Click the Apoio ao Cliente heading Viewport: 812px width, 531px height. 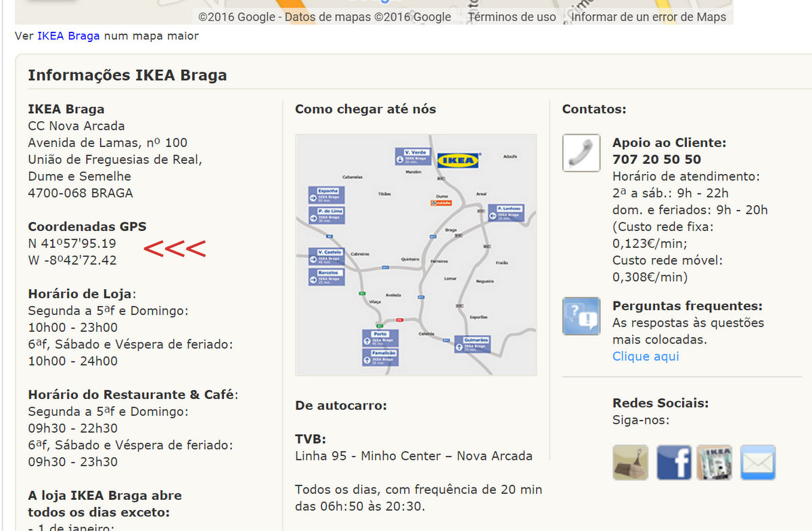[x=669, y=143]
